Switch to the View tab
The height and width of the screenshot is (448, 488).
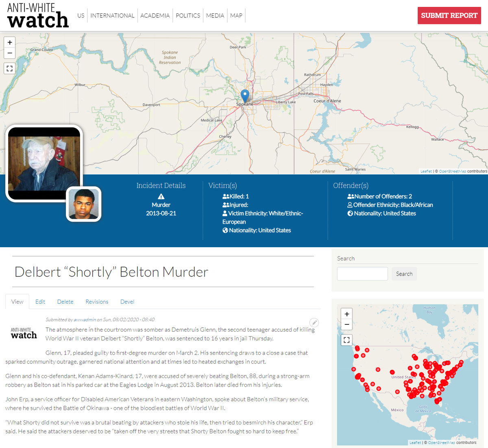point(17,302)
